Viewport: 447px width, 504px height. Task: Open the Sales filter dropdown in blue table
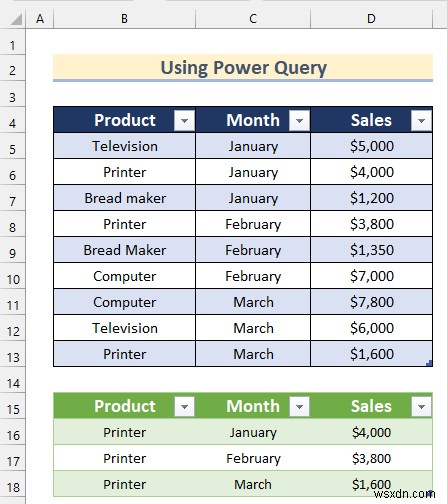click(x=421, y=120)
